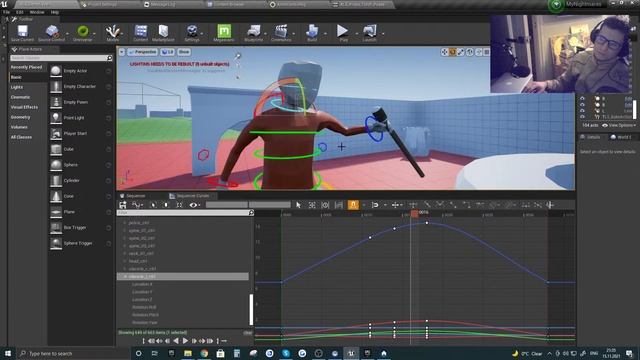Open the Window menu

[x=37, y=12]
